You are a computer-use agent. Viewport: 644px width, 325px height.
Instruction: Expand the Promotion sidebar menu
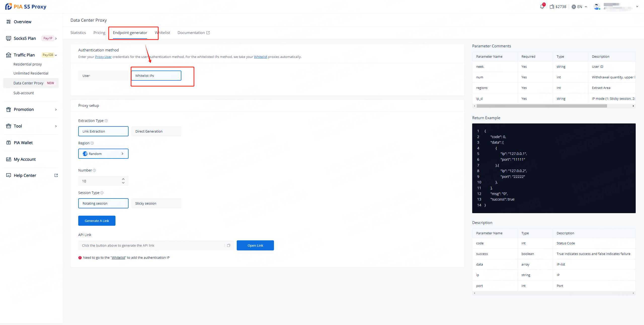point(31,109)
